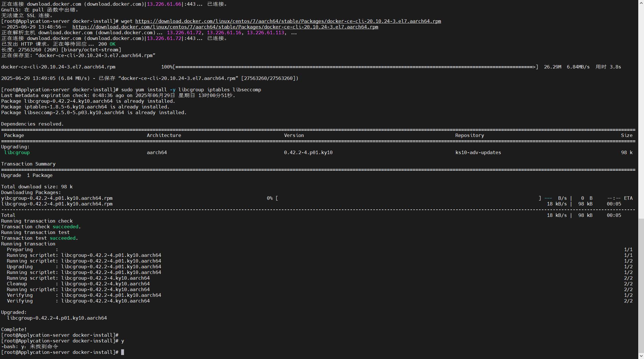
Task: Select the ks10-adv-updates repository name
Action: click(478, 152)
